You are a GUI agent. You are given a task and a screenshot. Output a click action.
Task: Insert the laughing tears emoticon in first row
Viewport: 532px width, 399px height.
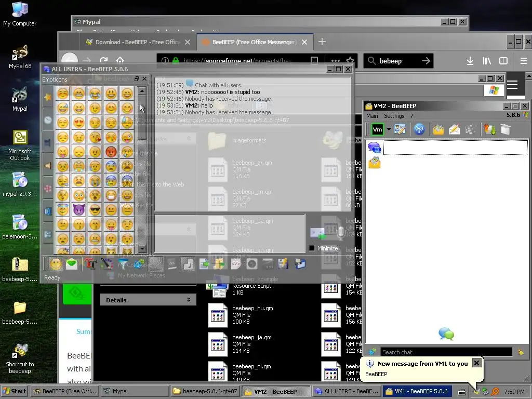[x=95, y=94]
